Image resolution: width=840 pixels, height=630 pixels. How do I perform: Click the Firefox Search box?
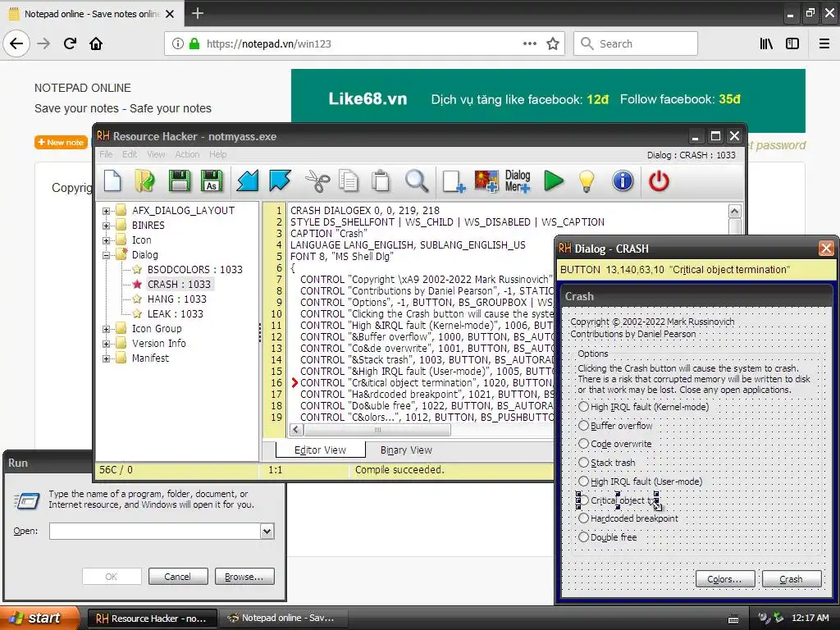pos(636,43)
